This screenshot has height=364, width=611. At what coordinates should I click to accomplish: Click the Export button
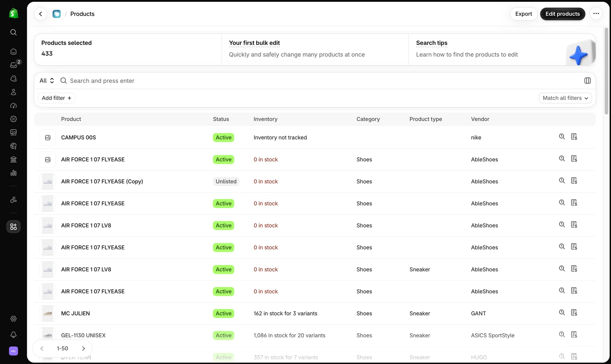523,14
